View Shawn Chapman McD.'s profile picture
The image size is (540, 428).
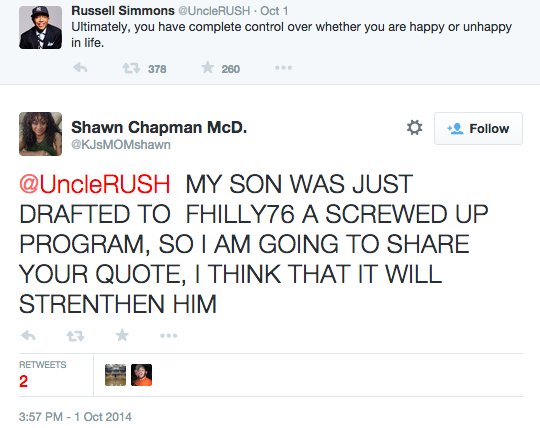41,134
